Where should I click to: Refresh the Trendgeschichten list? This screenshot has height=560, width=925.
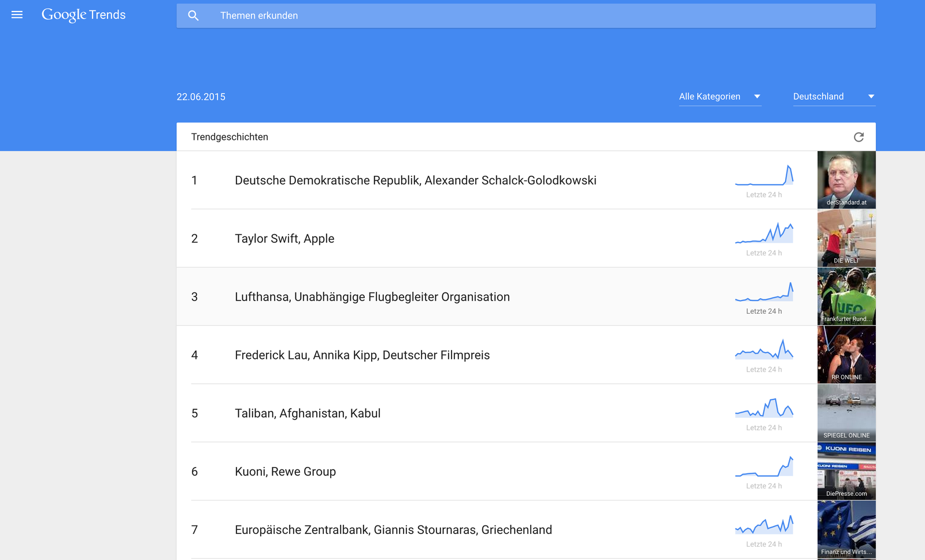pos(859,137)
